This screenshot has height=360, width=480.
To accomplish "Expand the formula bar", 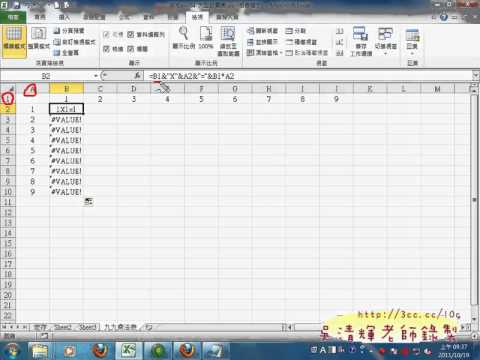I will 476,76.
